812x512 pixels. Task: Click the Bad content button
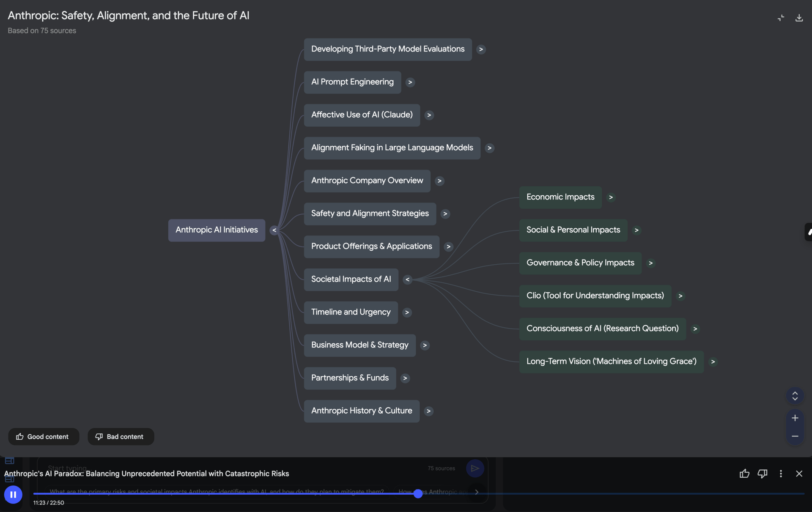point(121,437)
